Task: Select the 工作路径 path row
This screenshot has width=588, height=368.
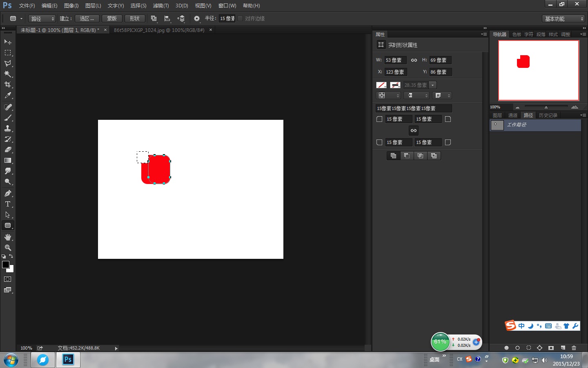Action: click(535, 125)
